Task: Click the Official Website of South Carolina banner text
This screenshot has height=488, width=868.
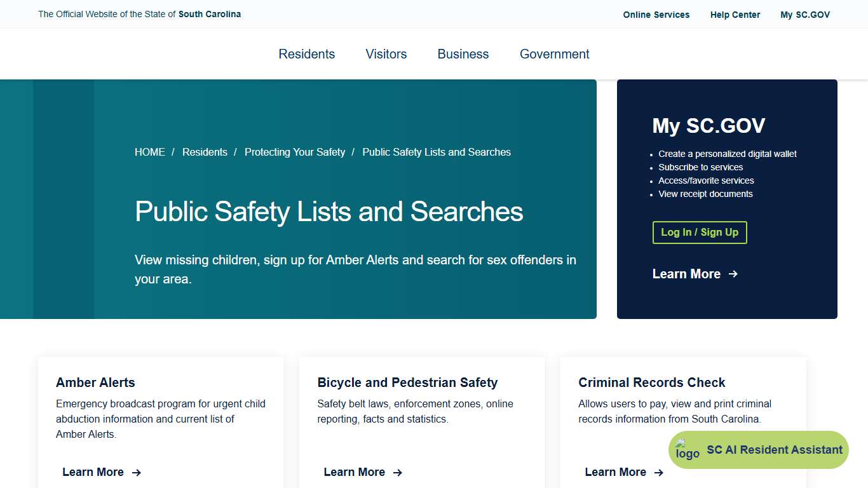Action: 139,14
